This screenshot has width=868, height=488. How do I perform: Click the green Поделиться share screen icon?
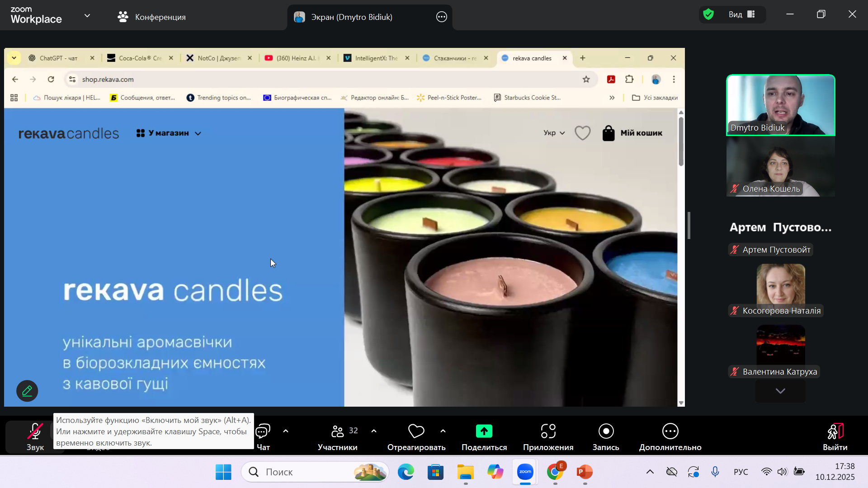[484, 432]
